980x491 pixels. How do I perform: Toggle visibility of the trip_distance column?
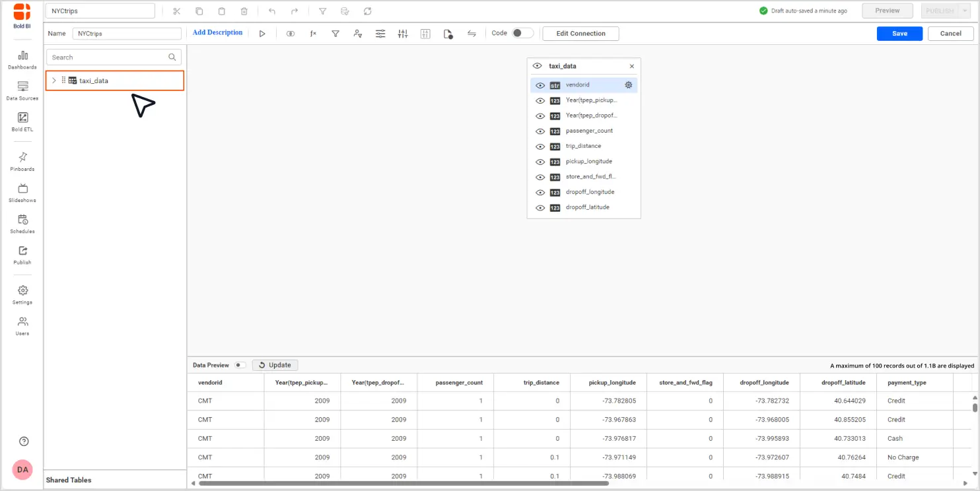[x=540, y=147]
